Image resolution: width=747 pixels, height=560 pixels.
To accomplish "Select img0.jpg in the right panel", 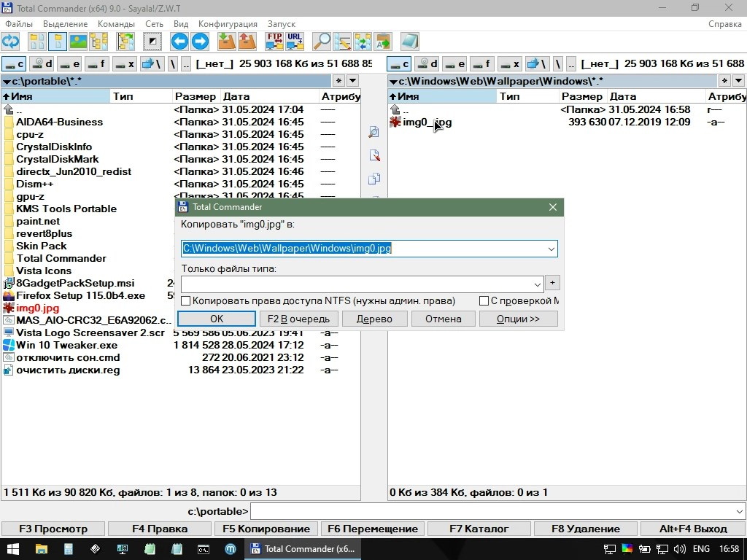I will point(427,122).
